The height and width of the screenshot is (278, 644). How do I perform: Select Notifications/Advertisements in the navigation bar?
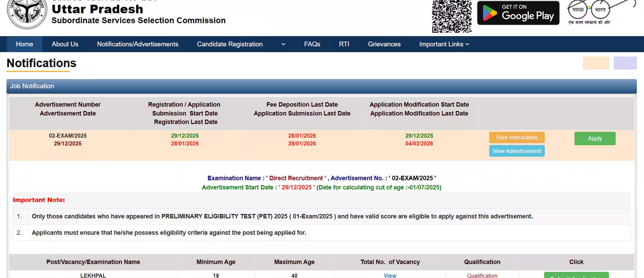click(137, 44)
